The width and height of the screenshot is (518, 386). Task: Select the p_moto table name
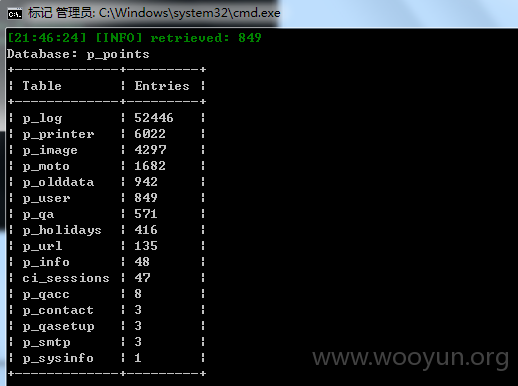(46, 166)
